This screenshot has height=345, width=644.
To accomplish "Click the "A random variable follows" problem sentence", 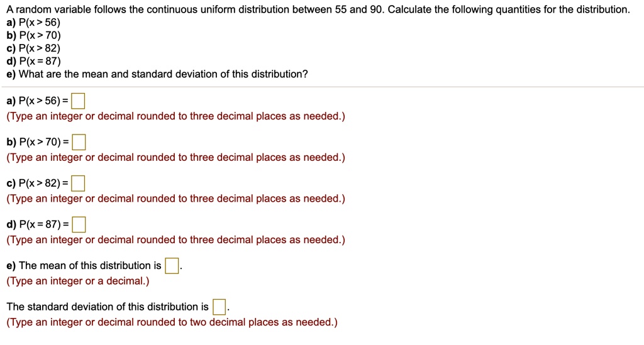I will coord(318,9).
